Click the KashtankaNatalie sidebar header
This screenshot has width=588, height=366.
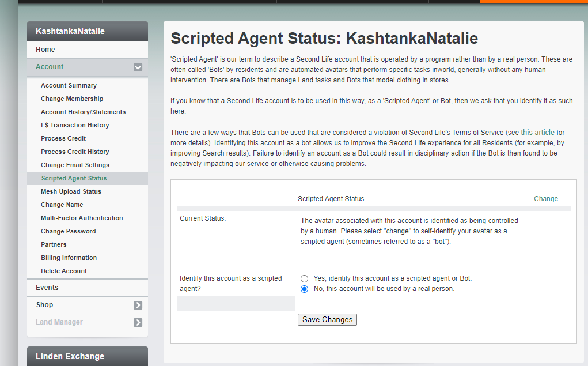(x=88, y=31)
